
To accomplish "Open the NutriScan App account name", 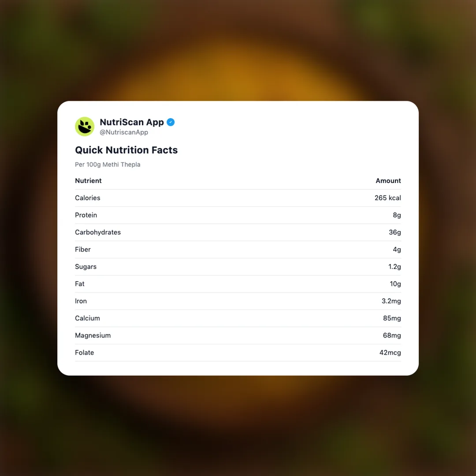I will (132, 122).
